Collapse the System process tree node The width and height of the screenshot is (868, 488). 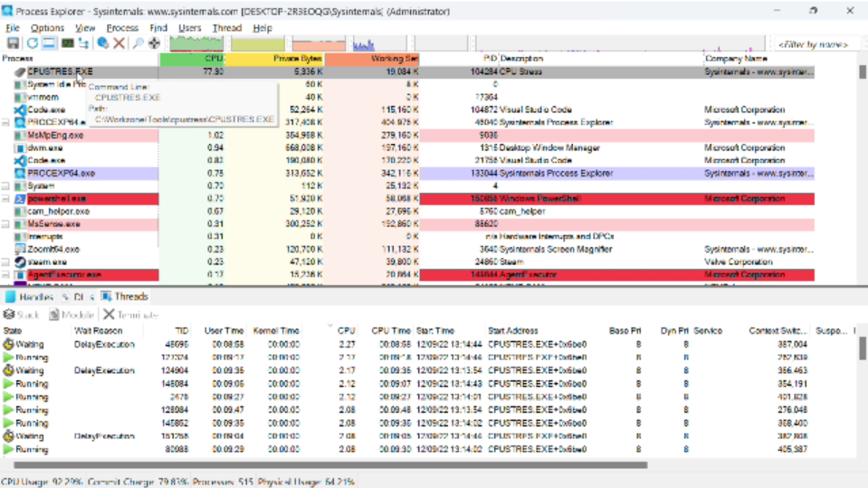pyautogui.click(x=5, y=187)
